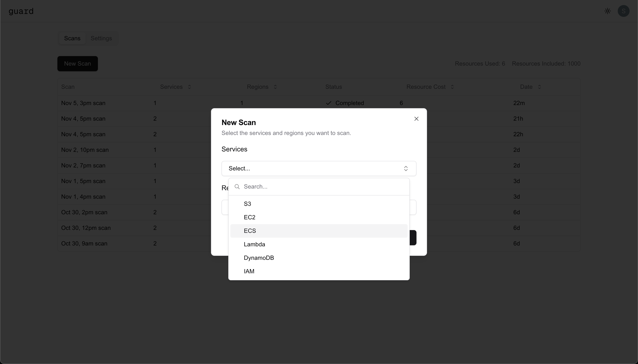Pick IAM from the services list
638x364 pixels.
click(249, 271)
